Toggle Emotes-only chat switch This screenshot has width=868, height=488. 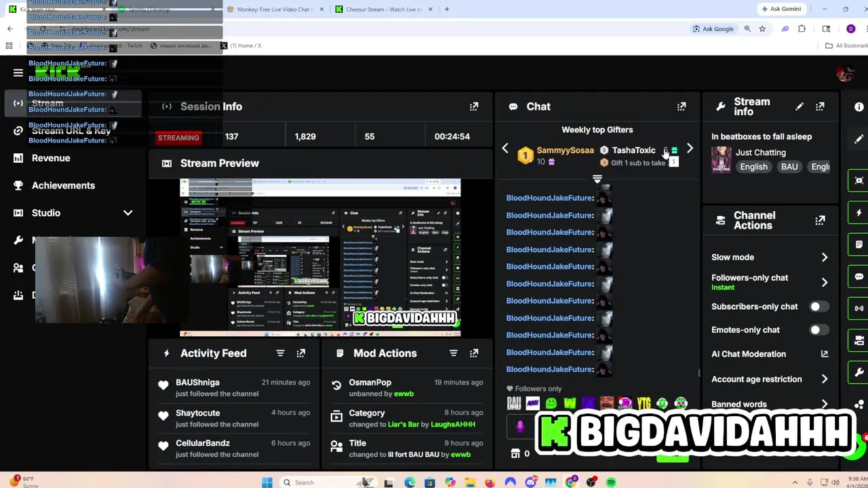(x=818, y=330)
